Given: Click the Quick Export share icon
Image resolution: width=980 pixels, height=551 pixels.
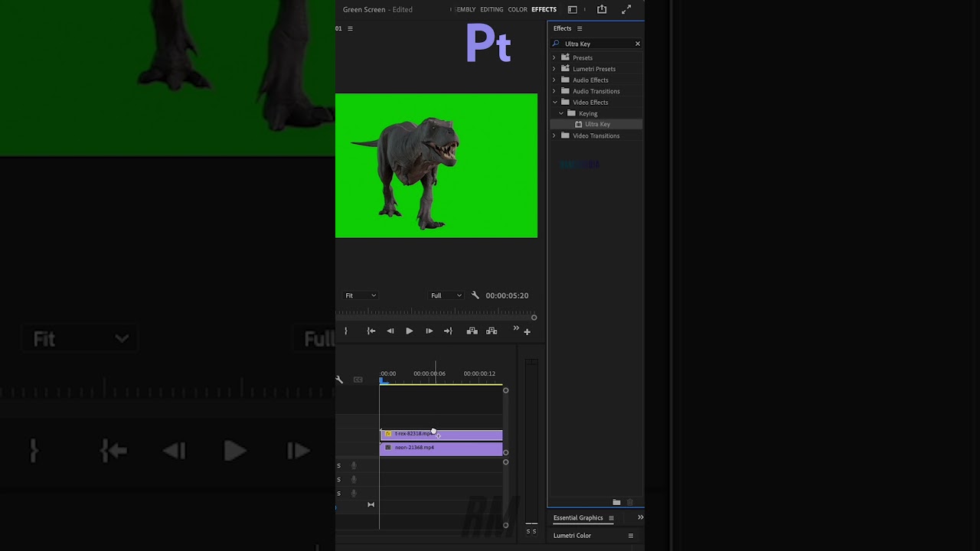Looking at the screenshot, I should pos(602,9).
